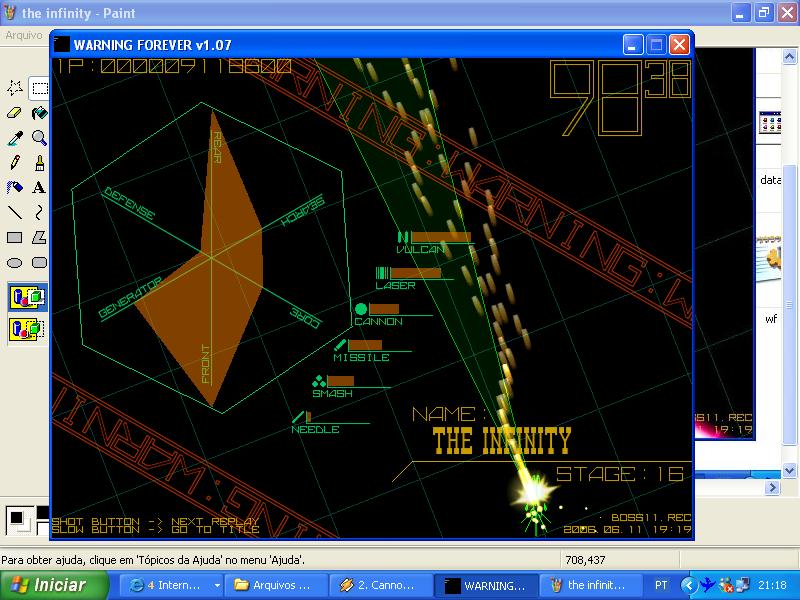
Task: Open the Internet Explorer group dropdown arrow
Action: (x=217, y=585)
